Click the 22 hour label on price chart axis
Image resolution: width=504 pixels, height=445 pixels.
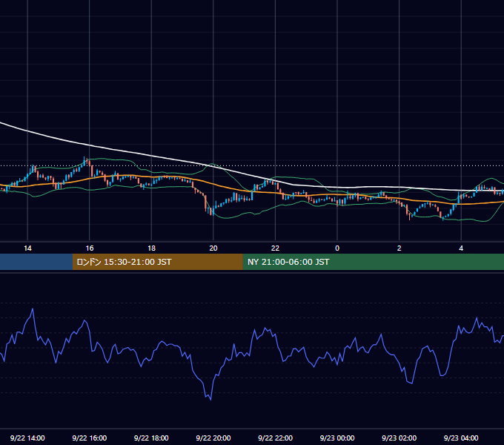click(275, 248)
